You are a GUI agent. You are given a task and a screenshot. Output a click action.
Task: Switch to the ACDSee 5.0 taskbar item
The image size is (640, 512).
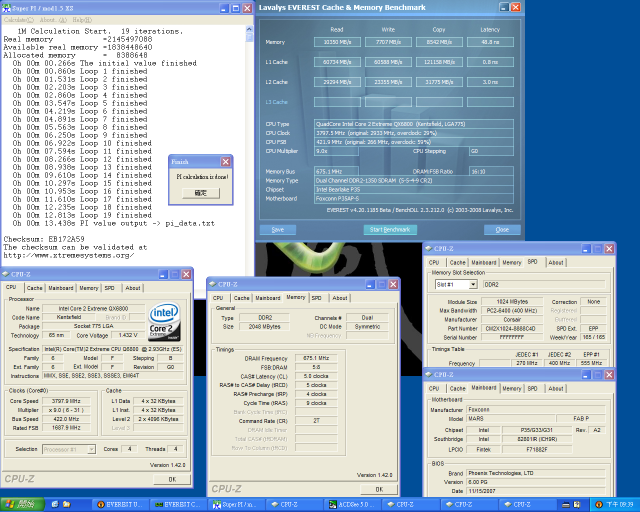pos(352,505)
